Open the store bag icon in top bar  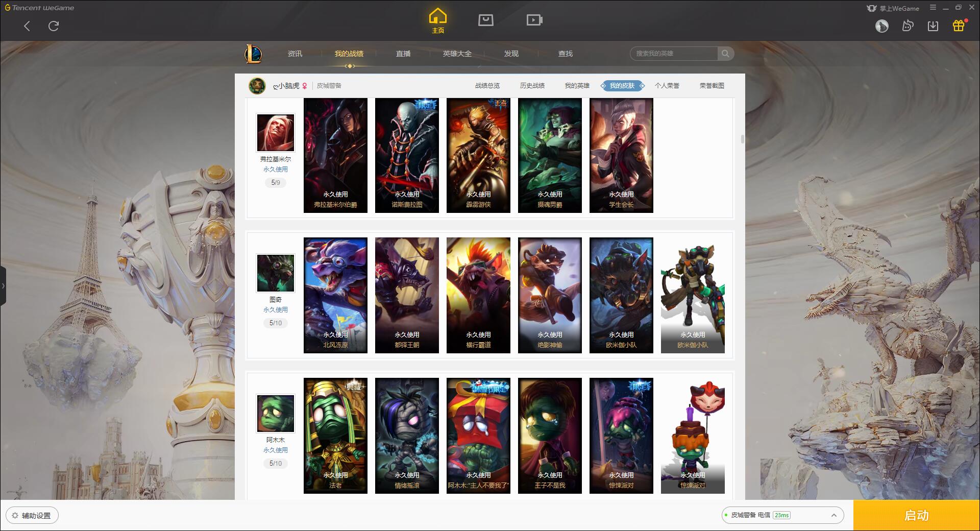point(485,20)
